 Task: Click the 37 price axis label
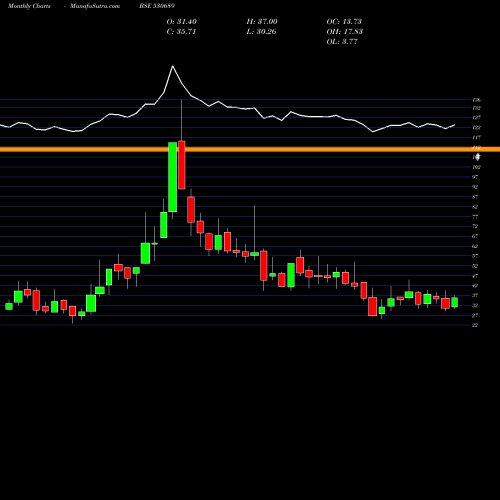click(x=475, y=296)
